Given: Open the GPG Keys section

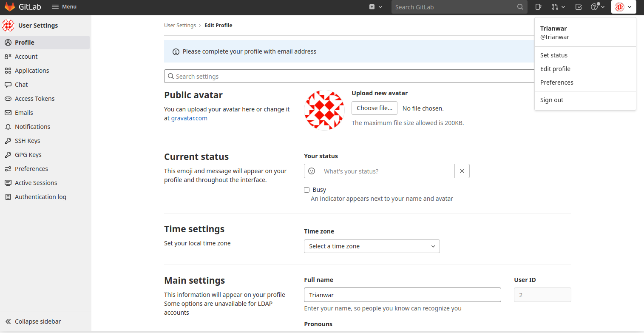Looking at the screenshot, I should [28, 154].
